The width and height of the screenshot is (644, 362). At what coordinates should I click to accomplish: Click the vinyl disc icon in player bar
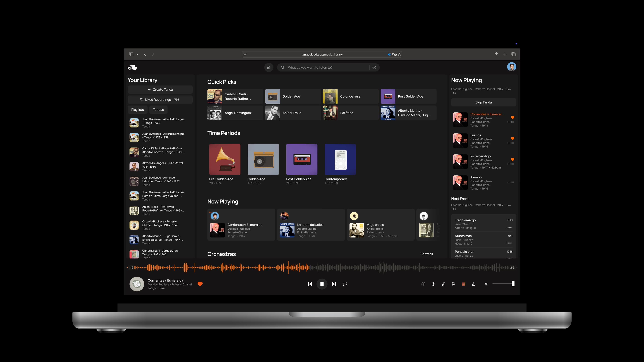coord(433,284)
